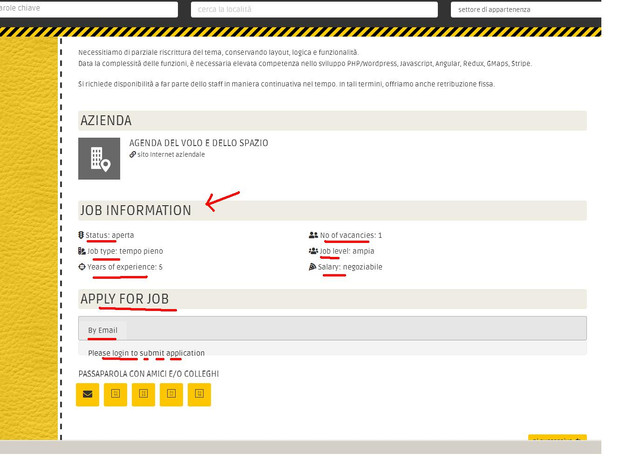Click the Salary icon

(x=312, y=267)
